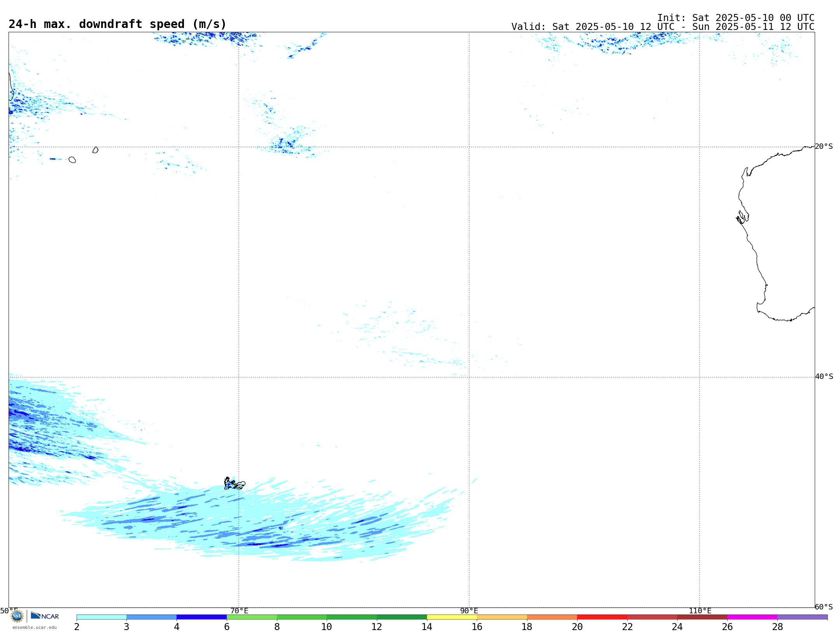
Task: Click the NCAR logo
Action: 45,616
